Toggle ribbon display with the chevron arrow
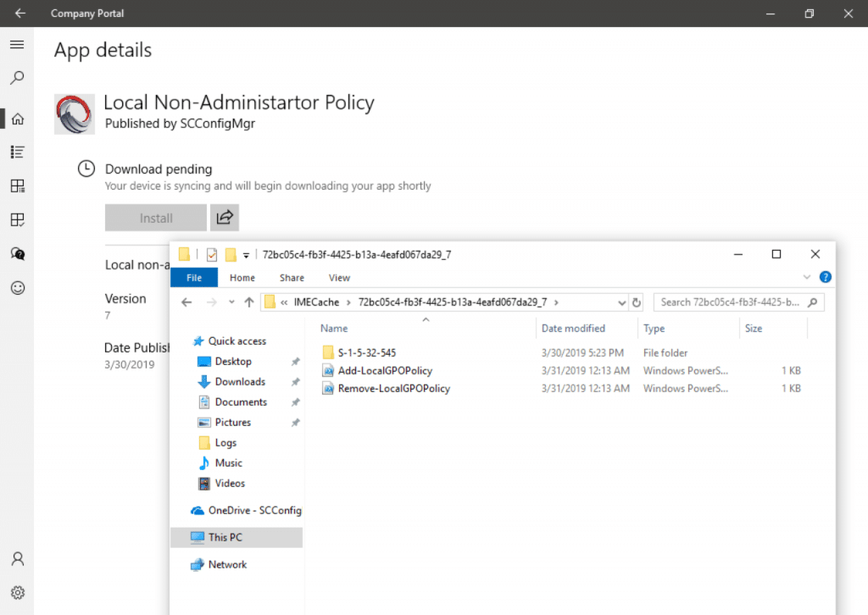Viewport: 868px width, 615px height. tap(807, 277)
